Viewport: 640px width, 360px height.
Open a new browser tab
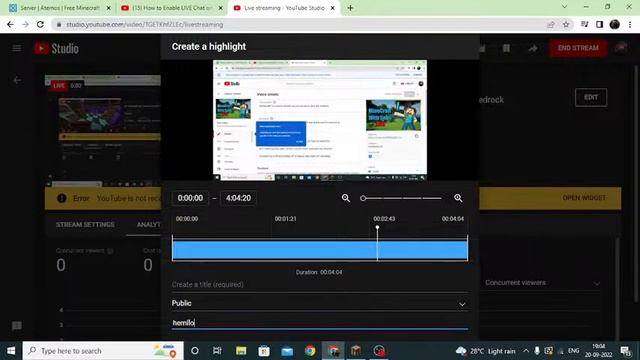(x=350, y=8)
